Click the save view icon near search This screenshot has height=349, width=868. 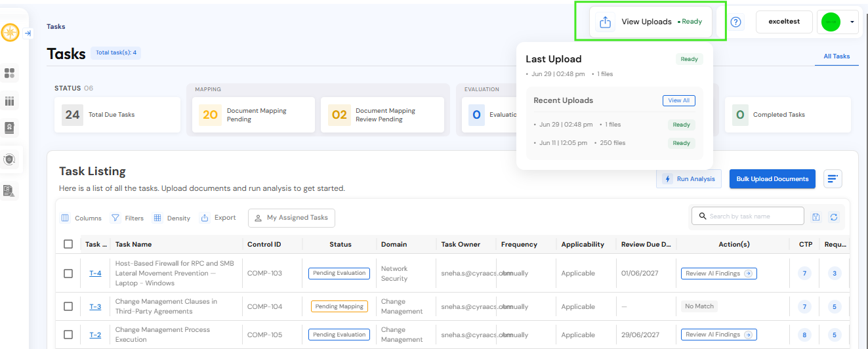tap(816, 216)
